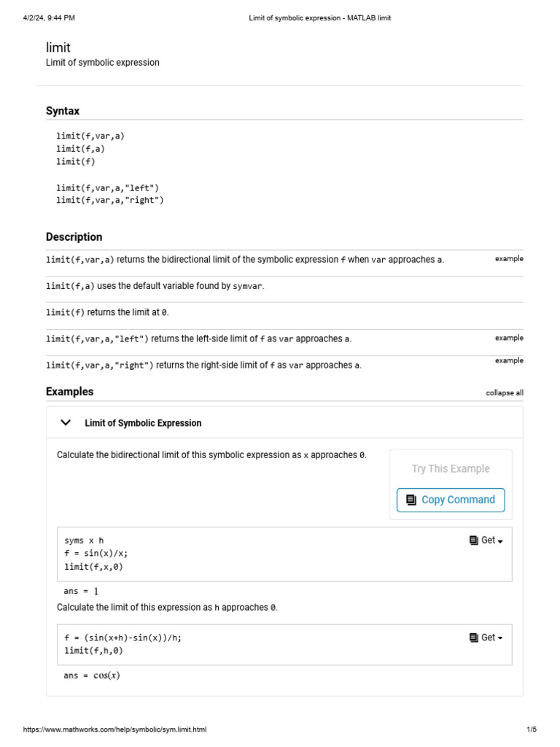Collapse the Limit of Symbolic Expression section
The height and width of the screenshot is (747, 560).
tap(66, 422)
